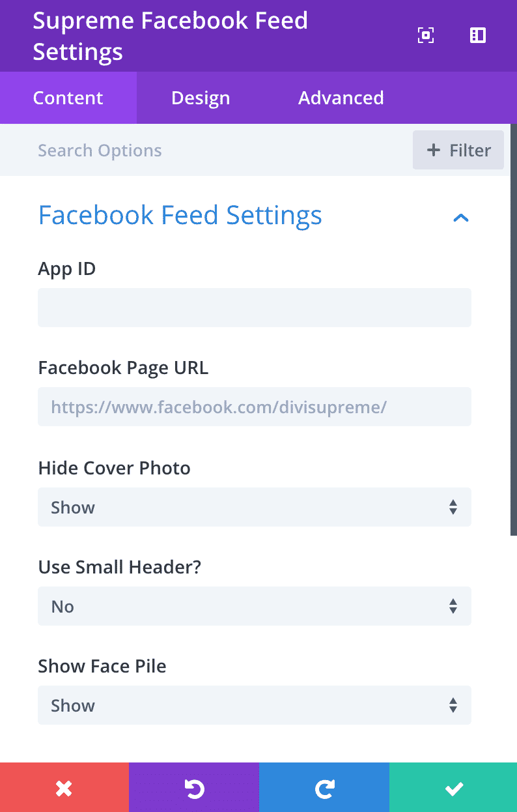Click the expand modal fullscreen icon

[425, 35]
